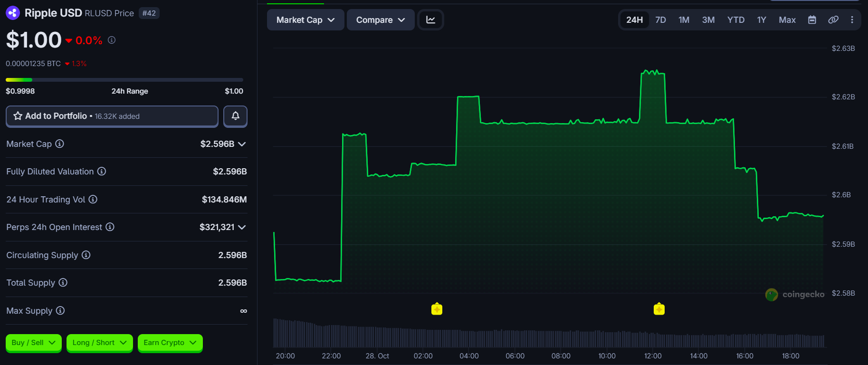
Task: Click the $134.846M trading volume value
Action: pyautogui.click(x=224, y=200)
